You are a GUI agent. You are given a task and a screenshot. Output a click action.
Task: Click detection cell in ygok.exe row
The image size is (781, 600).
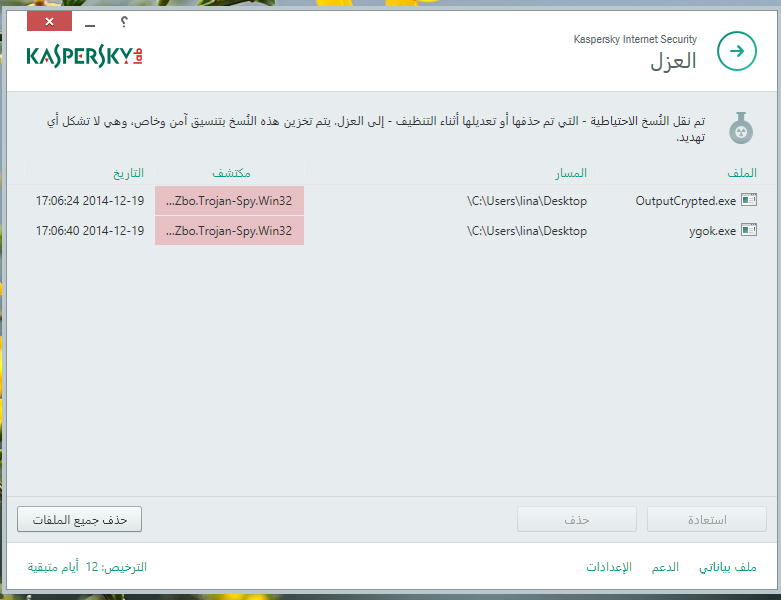[x=230, y=231]
